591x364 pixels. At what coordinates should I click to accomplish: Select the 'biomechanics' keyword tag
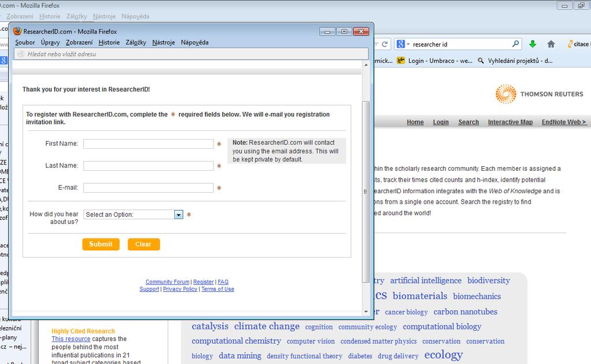point(477,297)
